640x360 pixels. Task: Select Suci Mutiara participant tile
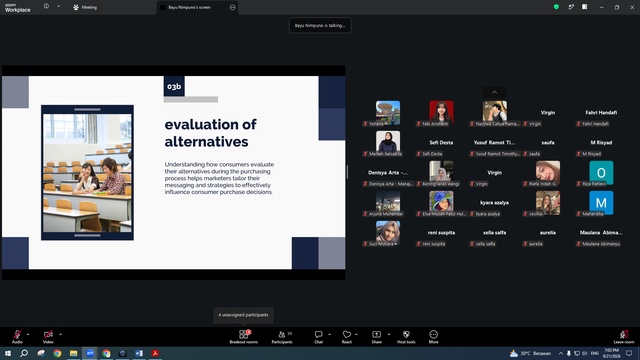pyautogui.click(x=388, y=233)
